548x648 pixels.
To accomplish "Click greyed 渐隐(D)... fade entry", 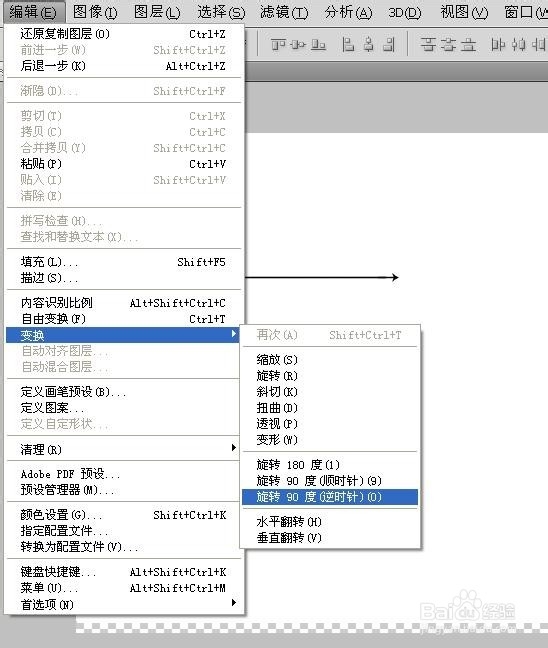I will [123, 91].
